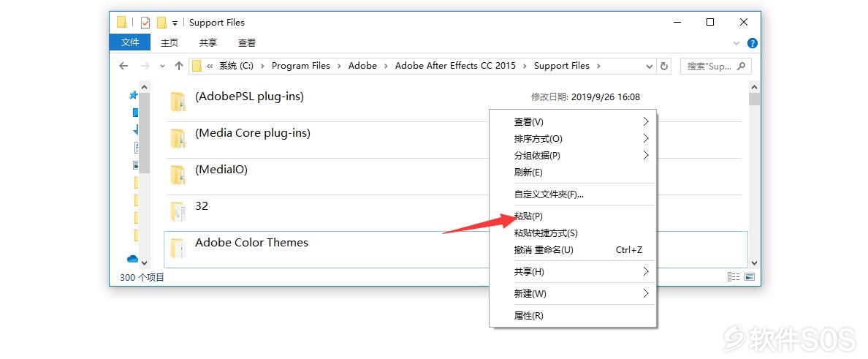Click the search magnifier icon

click(741, 66)
